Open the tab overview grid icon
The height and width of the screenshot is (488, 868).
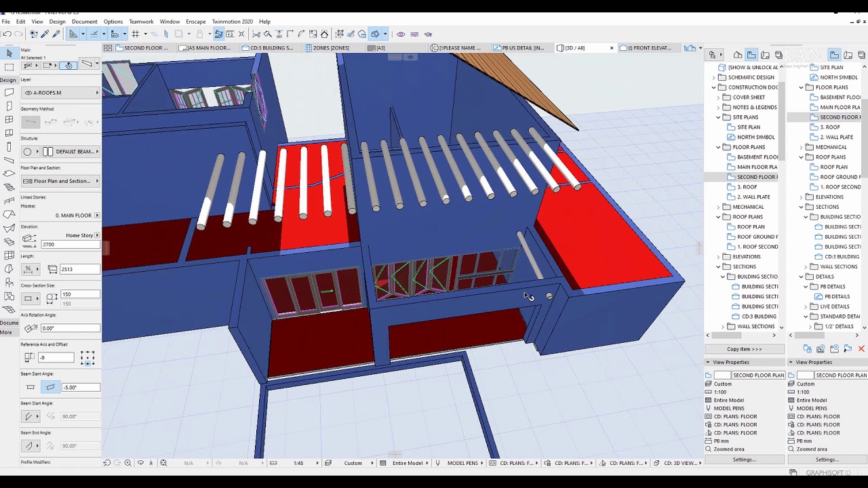click(108, 48)
